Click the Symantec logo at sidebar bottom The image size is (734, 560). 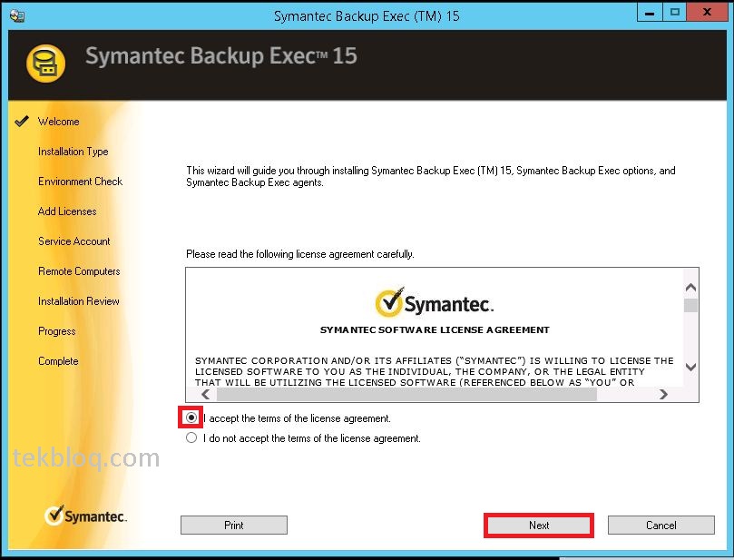pyautogui.click(x=85, y=516)
